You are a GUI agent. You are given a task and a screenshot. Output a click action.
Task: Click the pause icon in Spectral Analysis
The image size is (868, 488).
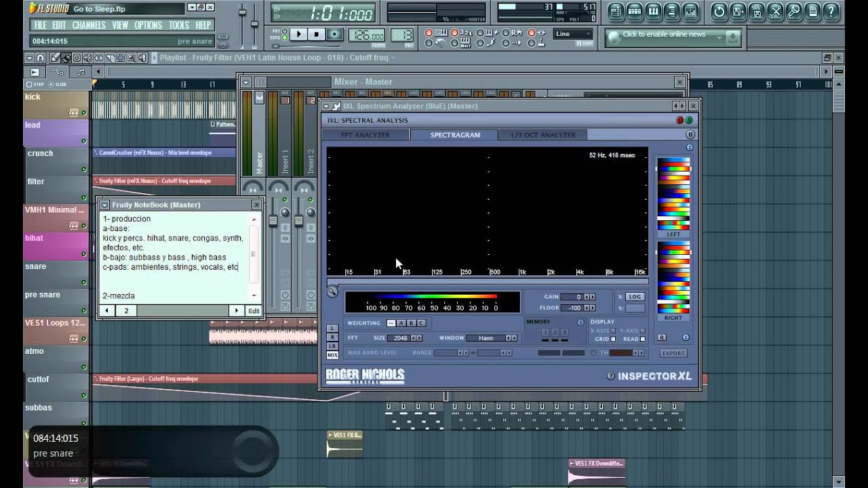690,135
